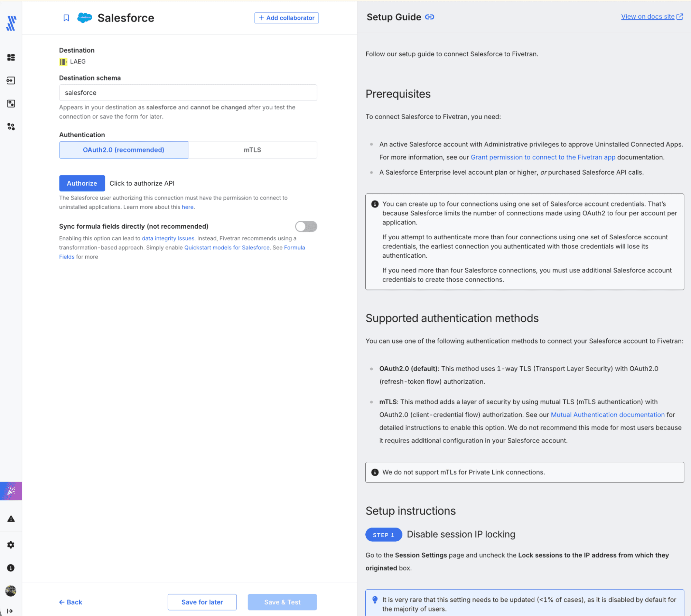Go back using the Back link

[71, 602]
